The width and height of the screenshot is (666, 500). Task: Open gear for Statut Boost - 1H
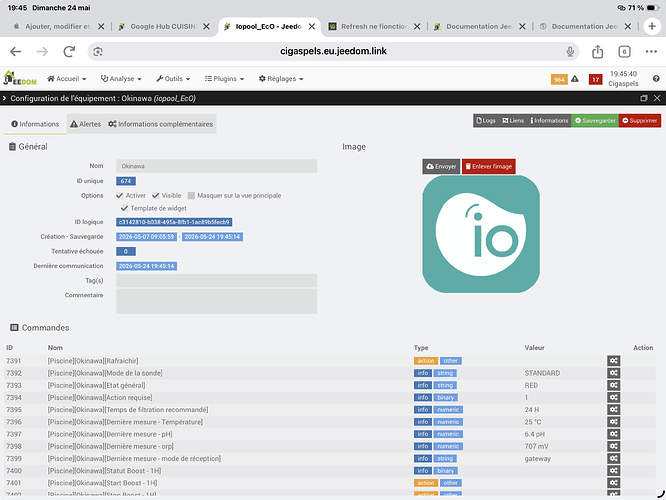(x=613, y=471)
